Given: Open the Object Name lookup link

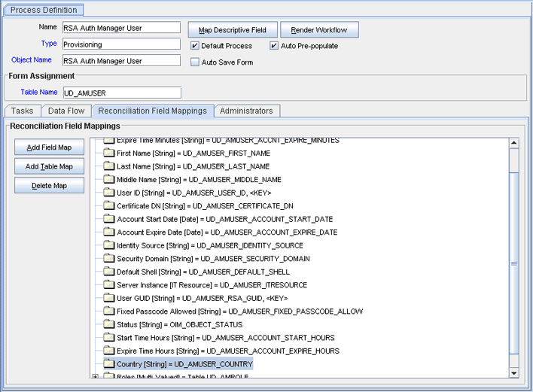Looking at the screenshot, I should point(32,59).
